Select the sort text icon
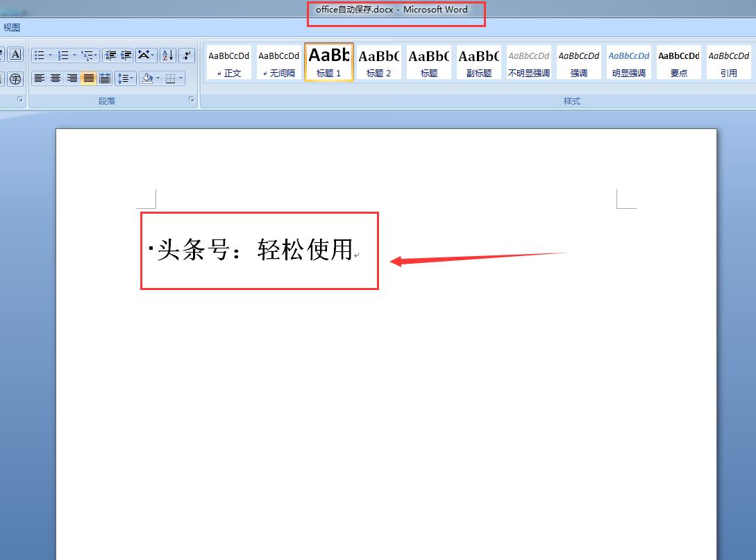756x560 pixels. coord(167,55)
